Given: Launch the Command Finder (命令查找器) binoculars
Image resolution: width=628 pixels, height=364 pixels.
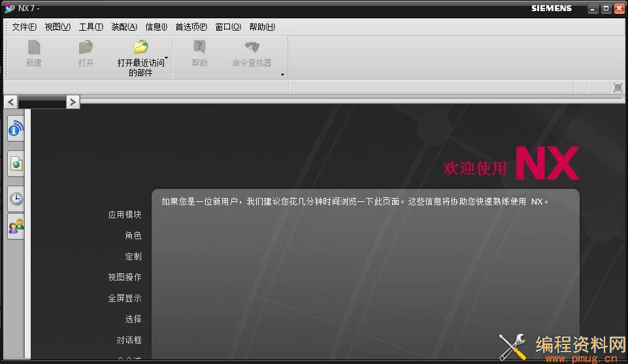Looking at the screenshot, I should pyautogui.click(x=252, y=48).
